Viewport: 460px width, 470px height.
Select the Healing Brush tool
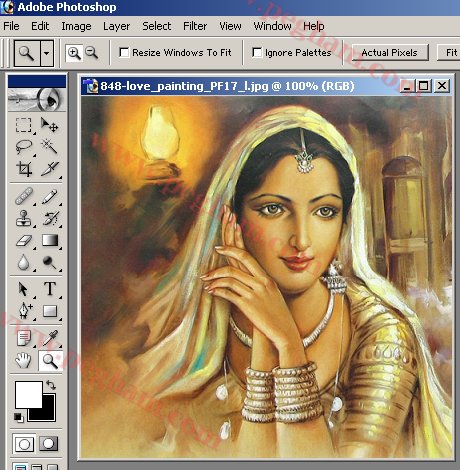pos(24,196)
